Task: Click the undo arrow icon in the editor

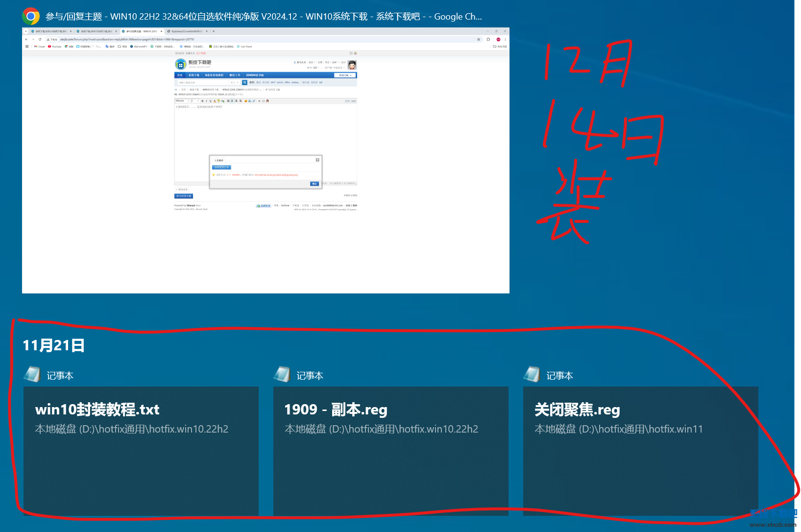Action: [218, 101]
